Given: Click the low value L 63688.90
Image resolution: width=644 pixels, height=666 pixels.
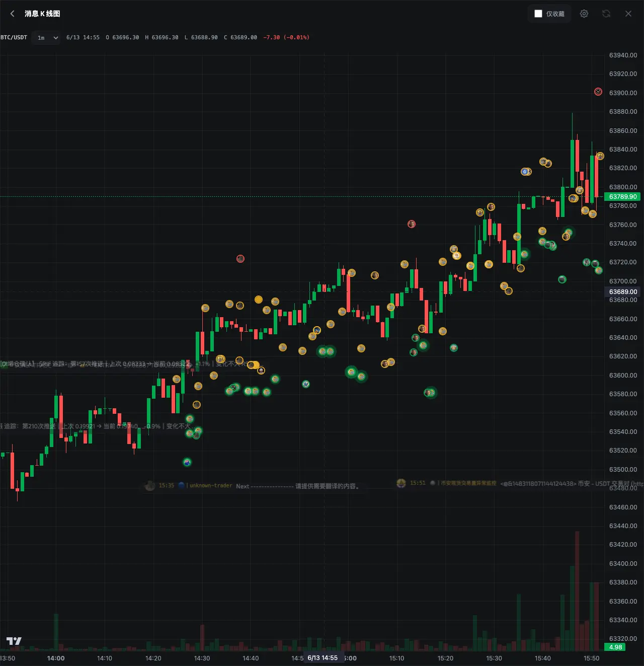Looking at the screenshot, I should tap(201, 37).
